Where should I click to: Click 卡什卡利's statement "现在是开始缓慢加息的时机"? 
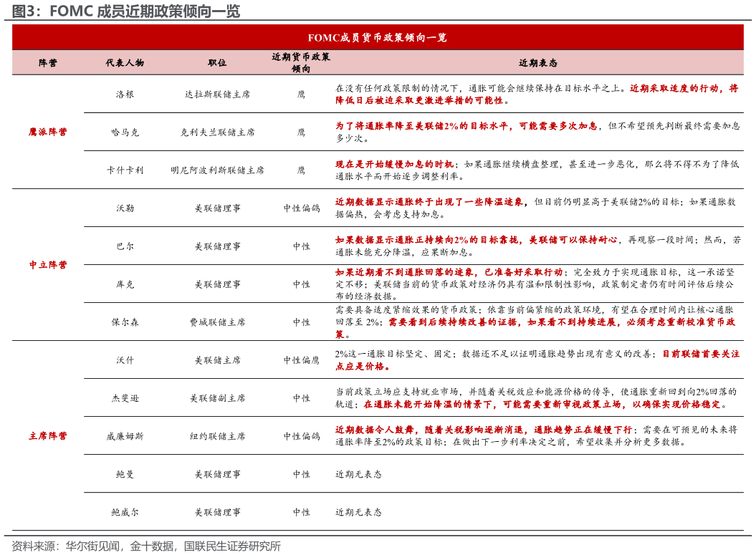pos(394,164)
